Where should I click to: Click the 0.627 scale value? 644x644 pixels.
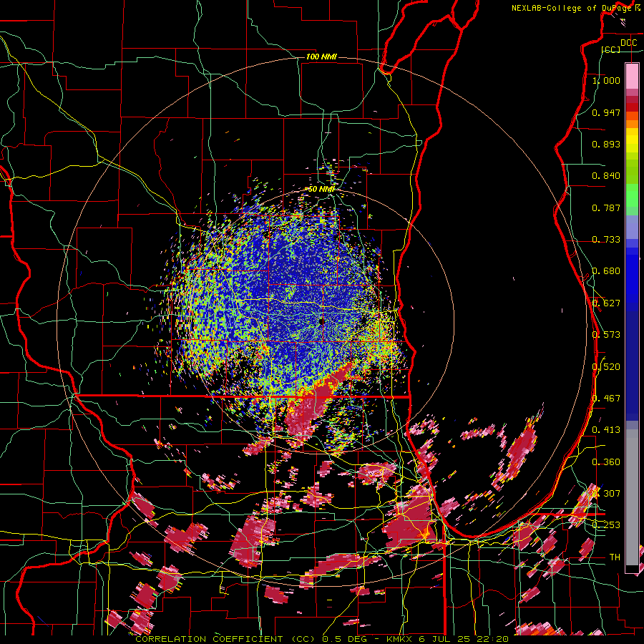(x=606, y=303)
